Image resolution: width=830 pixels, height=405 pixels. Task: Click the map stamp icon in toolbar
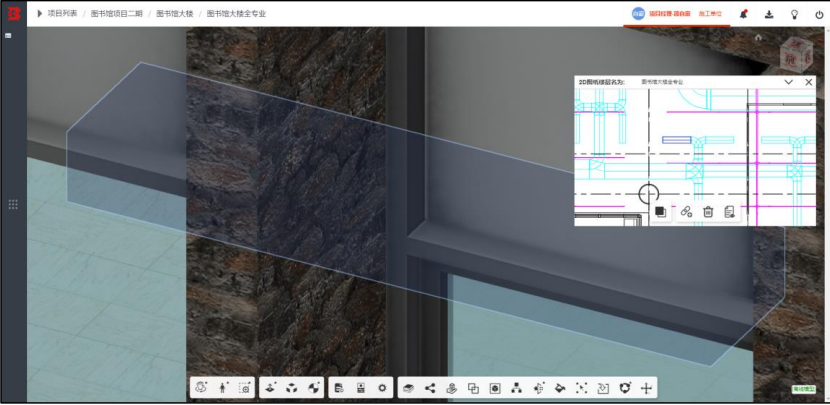pos(452,388)
